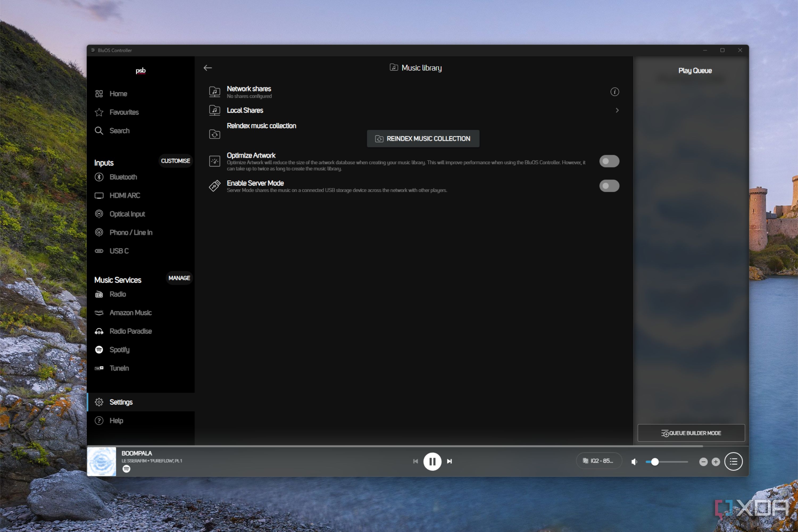The height and width of the screenshot is (532, 798).
Task: Pause the current playback
Action: [432, 462]
